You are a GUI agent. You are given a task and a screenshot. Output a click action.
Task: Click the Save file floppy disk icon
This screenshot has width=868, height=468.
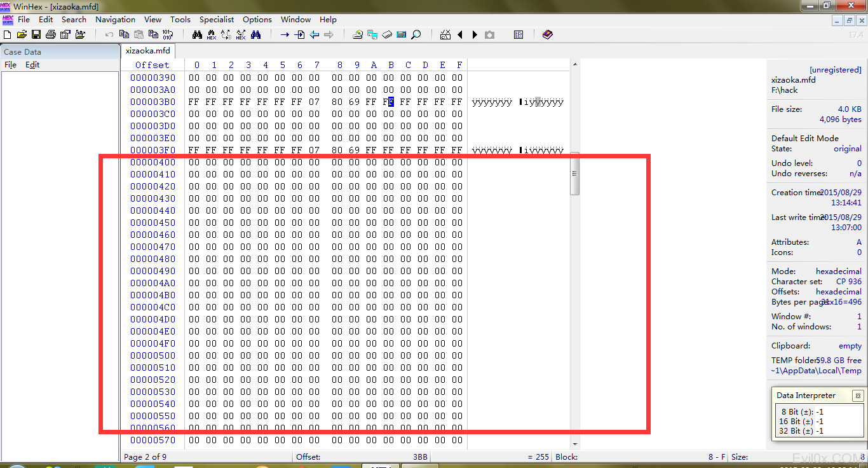[x=36, y=34]
